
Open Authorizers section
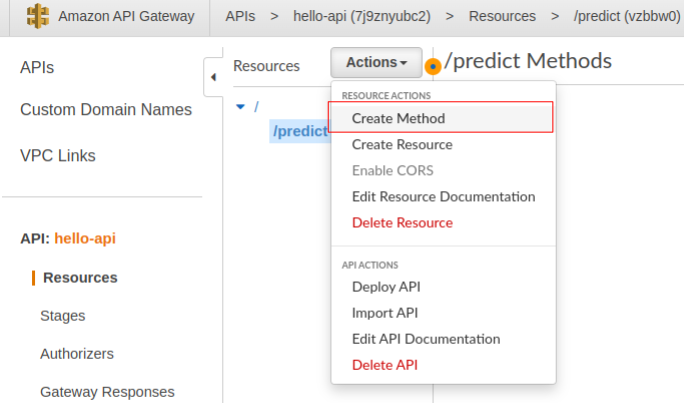(x=77, y=354)
